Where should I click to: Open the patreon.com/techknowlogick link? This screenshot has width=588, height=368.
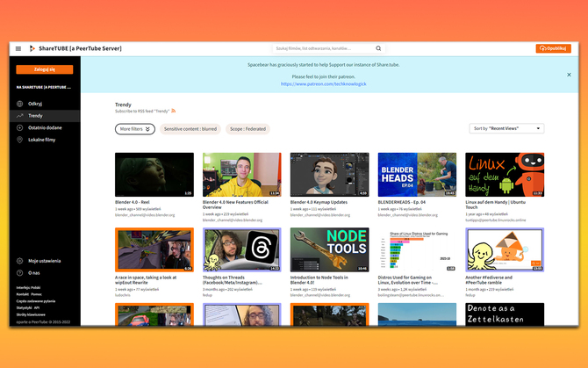(x=324, y=84)
